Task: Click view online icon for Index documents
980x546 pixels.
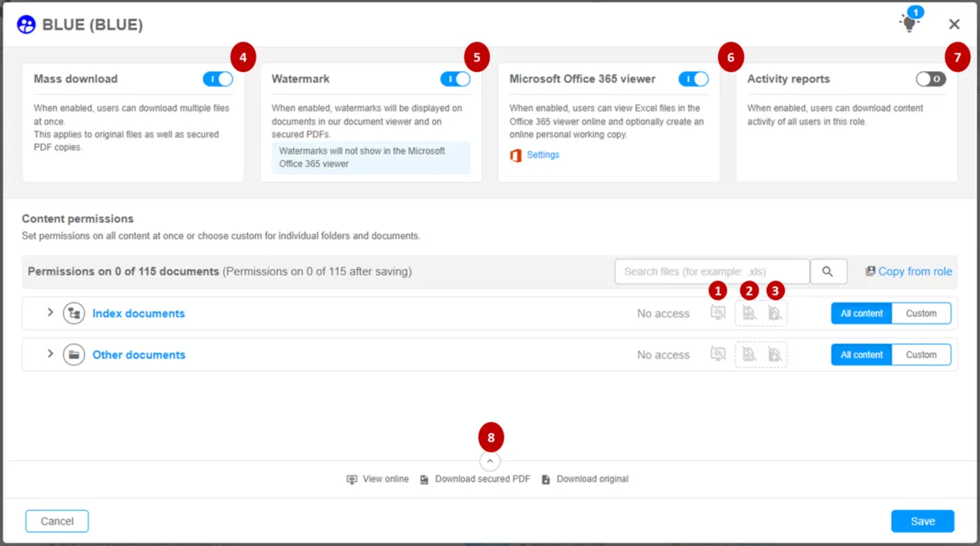Action: [x=718, y=313]
